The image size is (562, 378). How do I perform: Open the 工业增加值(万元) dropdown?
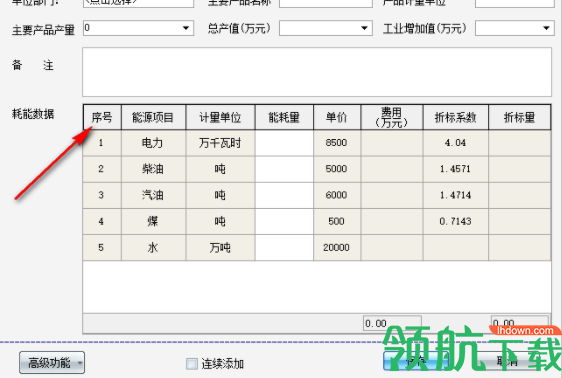[x=546, y=28]
